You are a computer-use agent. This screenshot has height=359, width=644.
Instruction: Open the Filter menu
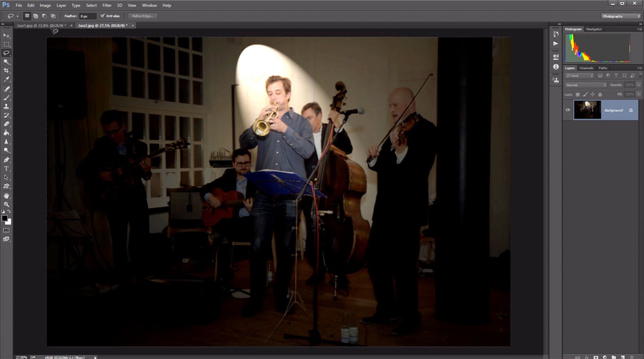[x=107, y=5]
